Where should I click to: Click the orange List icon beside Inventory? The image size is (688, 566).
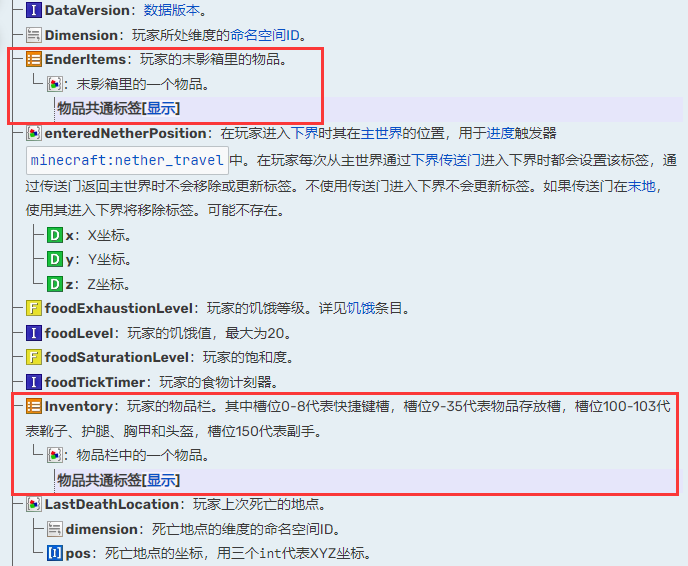pos(34,406)
